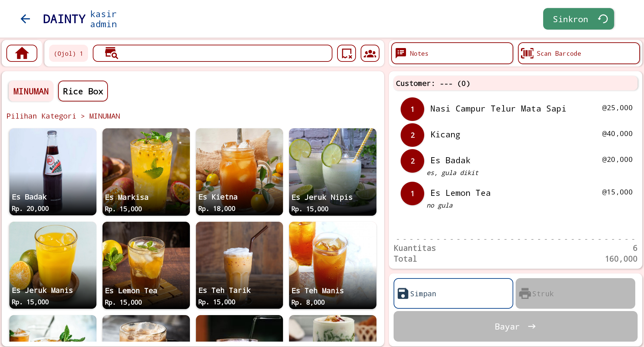This screenshot has height=347, width=644.
Task: Click the @15,000 price in order list
Action: coord(617,192)
